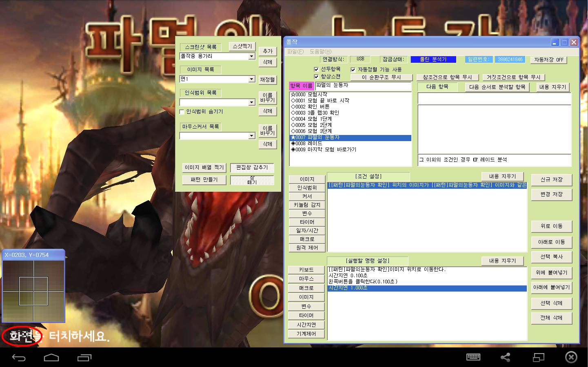Open the 도움말(H) menu
Image resolution: width=588 pixels, height=367 pixels.
point(320,51)
